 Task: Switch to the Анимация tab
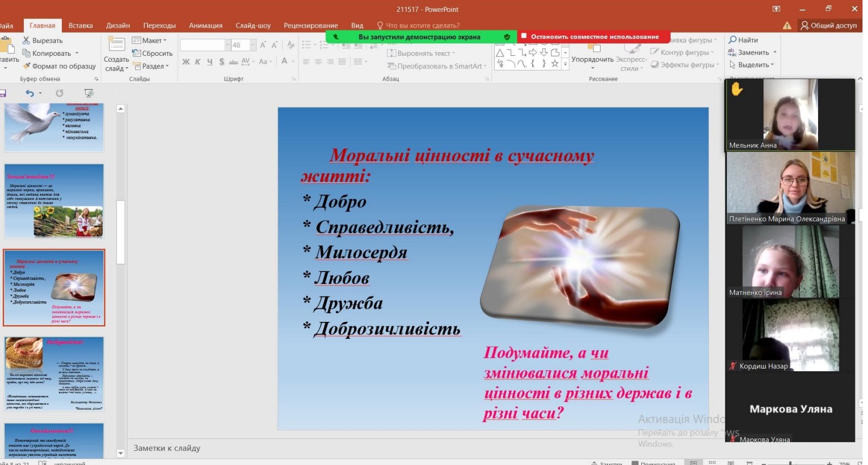click(x=206, y=25)
